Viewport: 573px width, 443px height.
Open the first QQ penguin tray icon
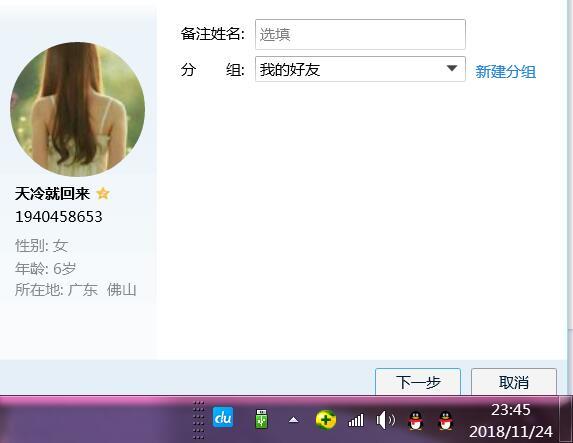point(415,420)
